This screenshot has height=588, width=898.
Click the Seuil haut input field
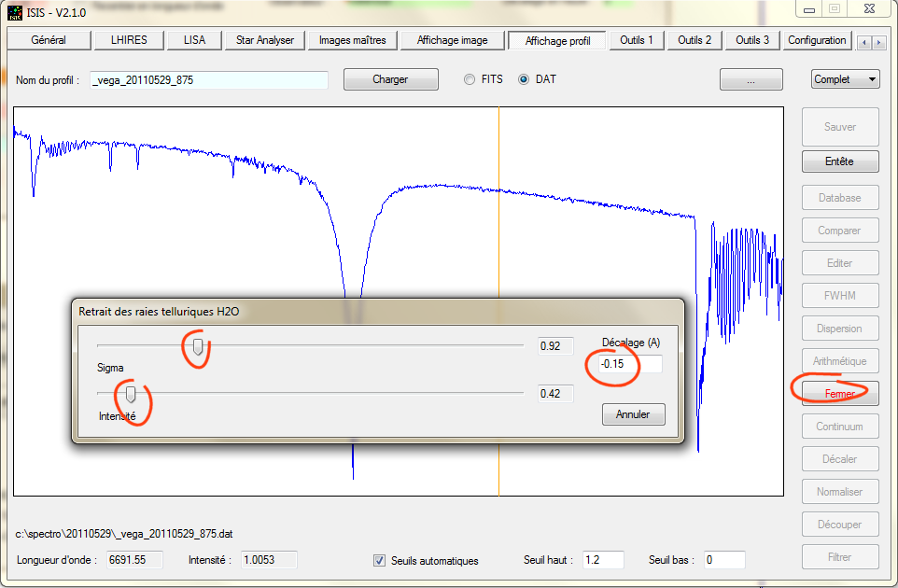pyautogui.click(x=602, y=560)
